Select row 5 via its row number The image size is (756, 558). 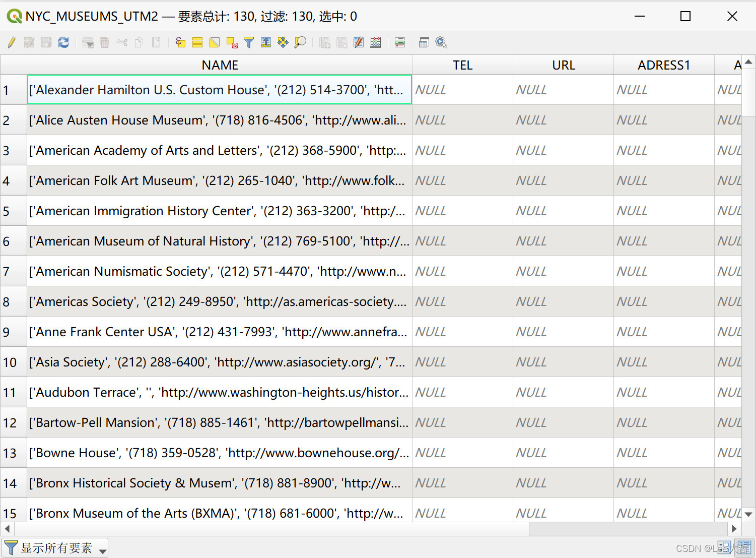point(14,211)
